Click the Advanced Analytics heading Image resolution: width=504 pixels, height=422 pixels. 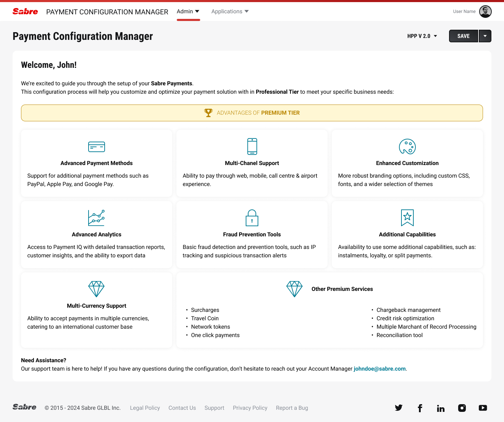(x=97, y=235)
